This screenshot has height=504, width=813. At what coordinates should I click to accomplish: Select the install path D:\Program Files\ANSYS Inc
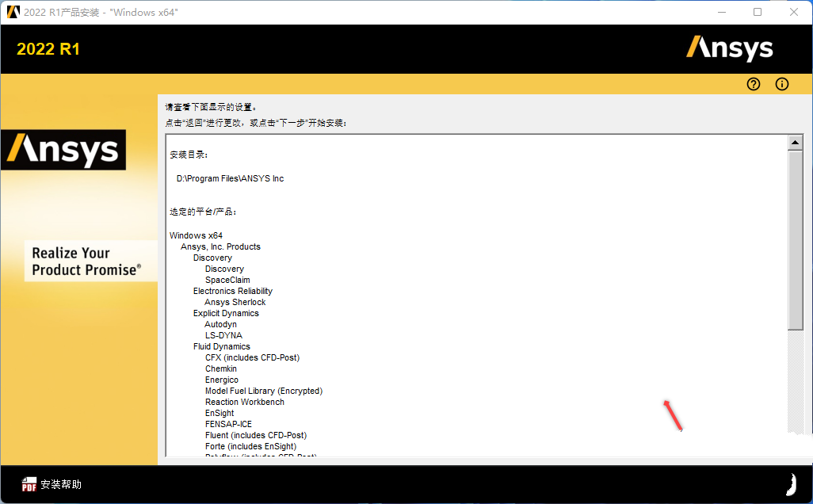pos(231,178)
